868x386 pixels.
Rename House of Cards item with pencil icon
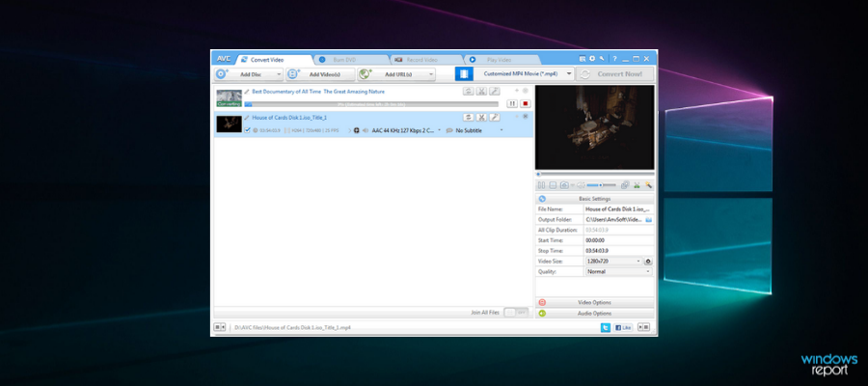tap(247, 118)
